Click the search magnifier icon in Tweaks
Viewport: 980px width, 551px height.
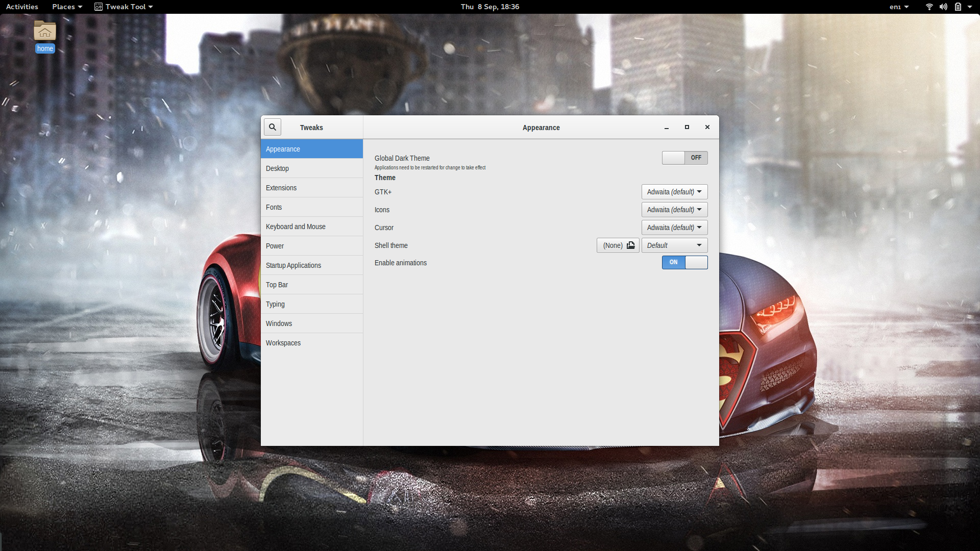pyautogui.click(x=273, y=127)
